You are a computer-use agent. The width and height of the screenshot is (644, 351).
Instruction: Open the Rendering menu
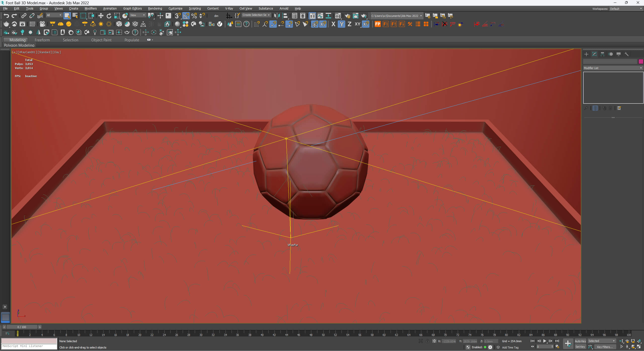155,9
